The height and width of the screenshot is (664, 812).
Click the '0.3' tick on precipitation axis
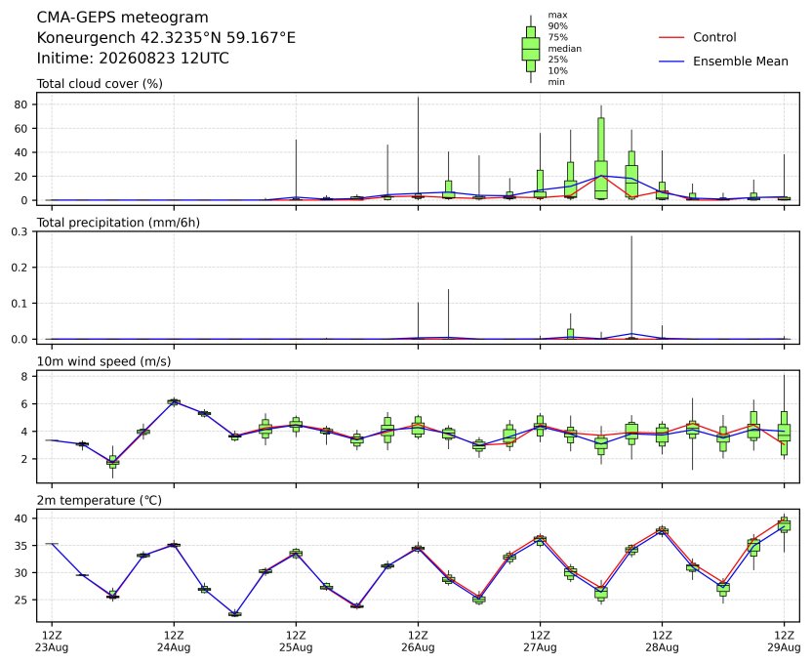point(20,231)
